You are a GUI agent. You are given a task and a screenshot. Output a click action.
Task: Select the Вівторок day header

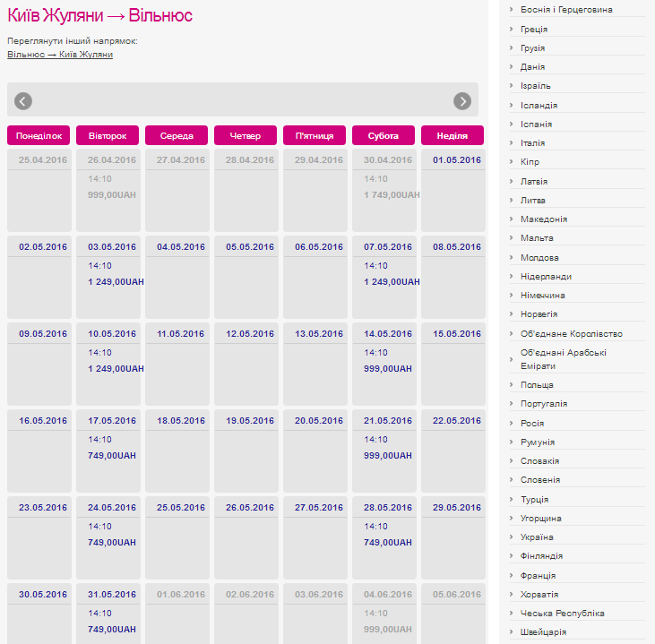(x=108, y=135)
